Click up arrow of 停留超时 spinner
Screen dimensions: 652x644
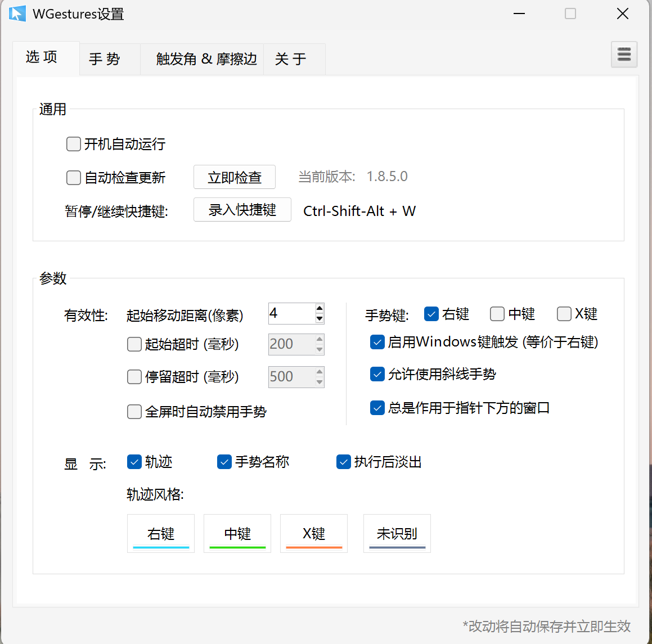point(320,372)
